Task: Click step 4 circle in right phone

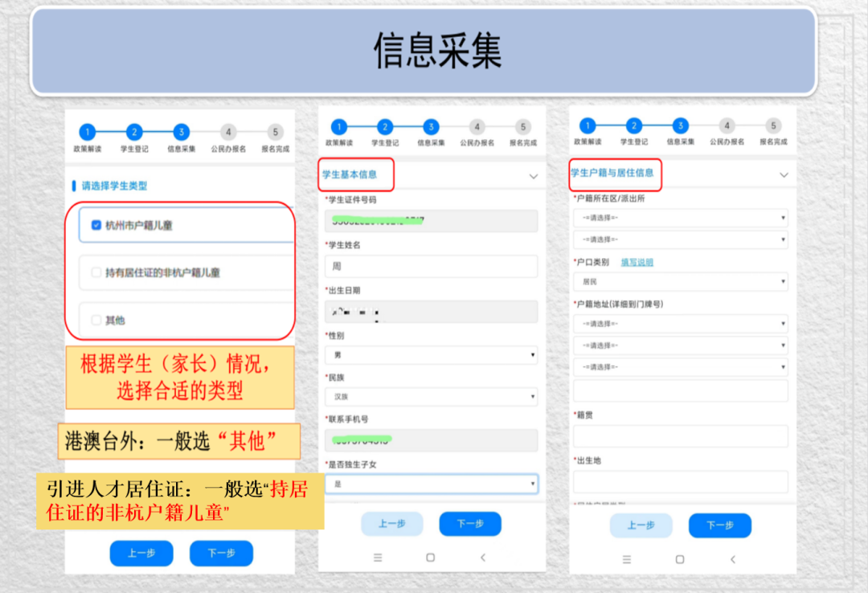Action: point(727,125)
